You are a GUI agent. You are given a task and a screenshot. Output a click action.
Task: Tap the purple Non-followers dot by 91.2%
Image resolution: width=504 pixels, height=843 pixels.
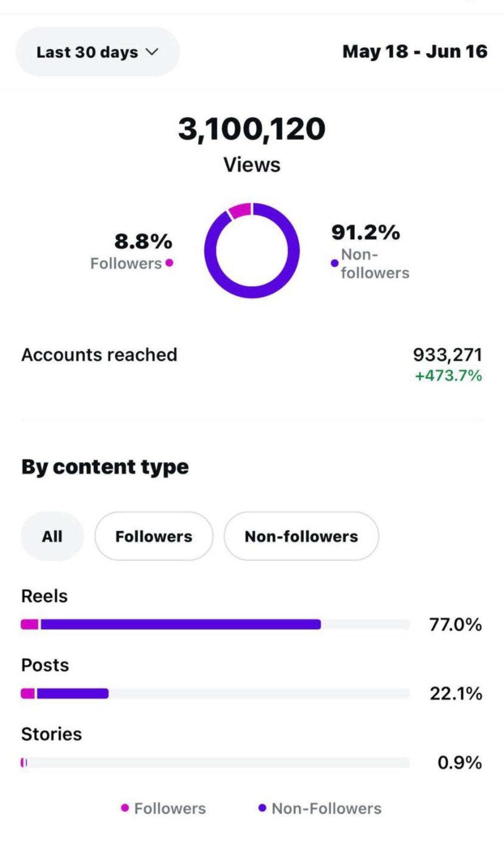point(335,263)
